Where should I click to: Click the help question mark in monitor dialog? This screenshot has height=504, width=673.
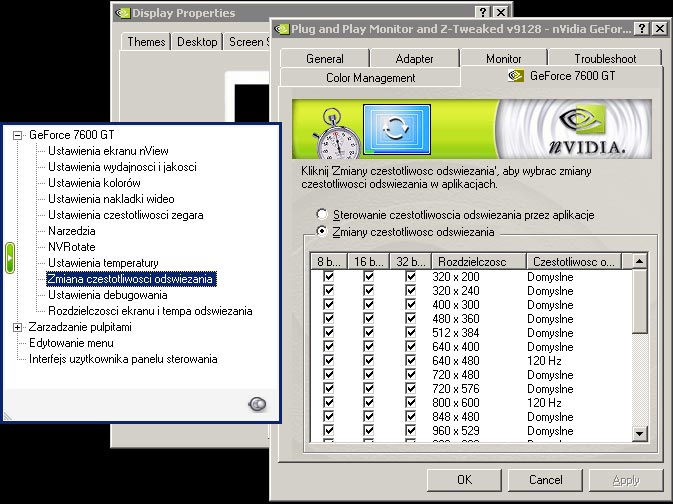(x=641, y=29)
